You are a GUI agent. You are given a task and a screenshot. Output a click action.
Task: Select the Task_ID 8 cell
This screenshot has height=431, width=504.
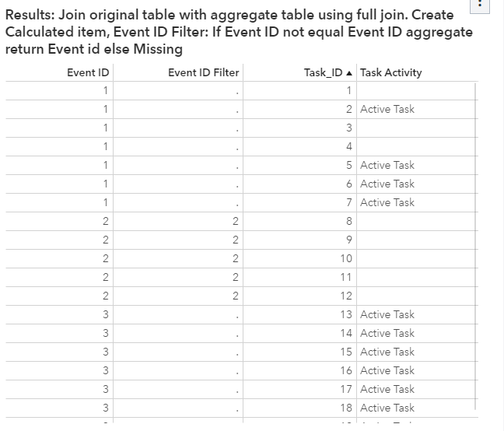coord(348,222)
